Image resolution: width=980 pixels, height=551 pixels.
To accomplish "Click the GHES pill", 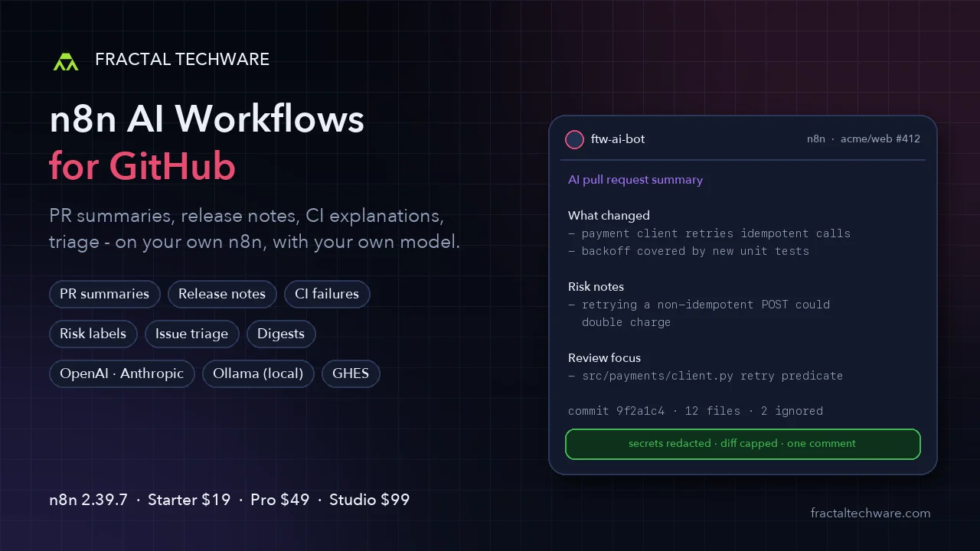I will point(351,373).
